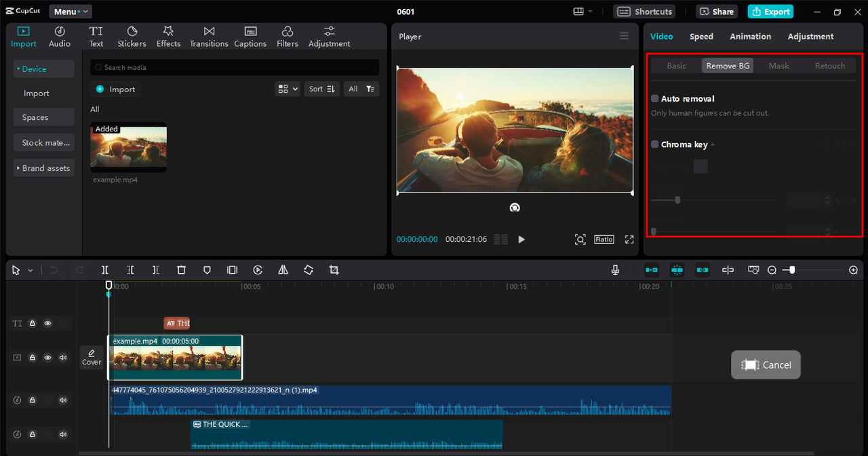Open the Sort dropdown

[x=322, y=89]
